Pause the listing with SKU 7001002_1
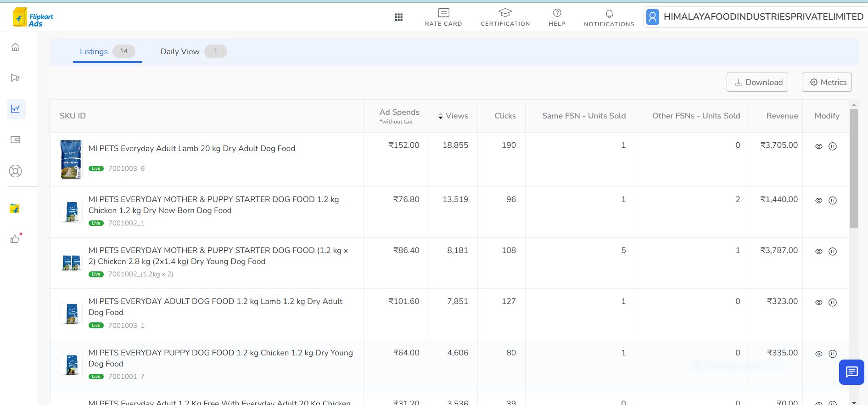 pyautogui.click(x=833, y=201)
